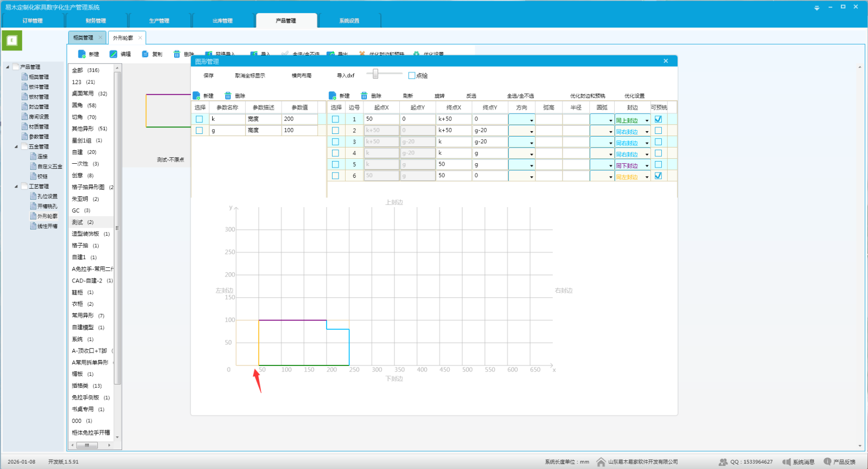Open 封边 dropdown for edge 5
Image resolution: width=868 pixels, height=469 pixels.
(x=647, y=165)
